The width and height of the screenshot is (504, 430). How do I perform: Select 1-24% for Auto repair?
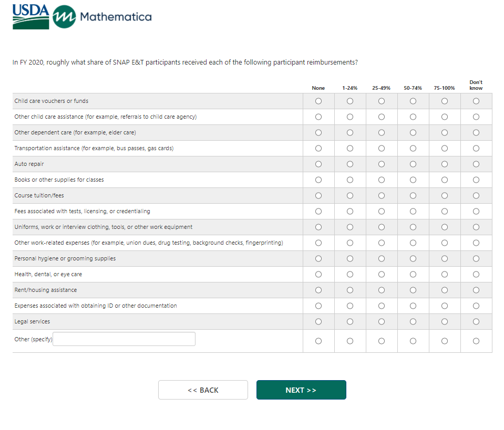pos(350,164)
